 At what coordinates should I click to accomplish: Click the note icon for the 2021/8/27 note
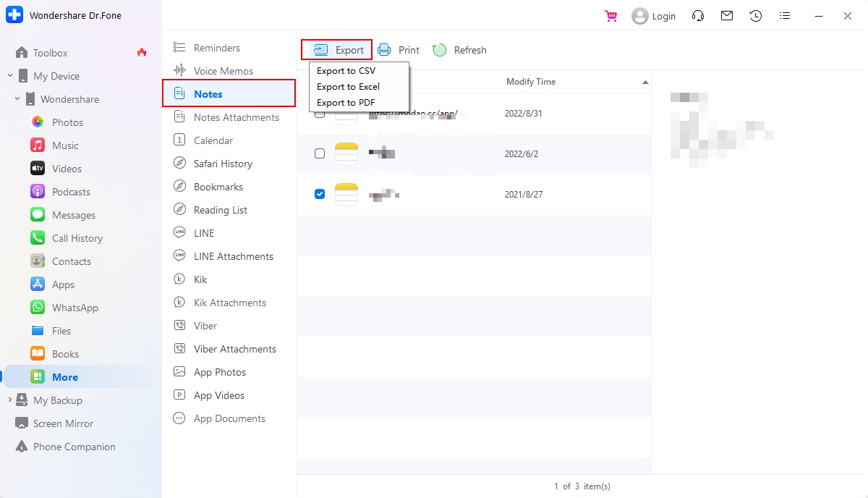tap(346, 194)
